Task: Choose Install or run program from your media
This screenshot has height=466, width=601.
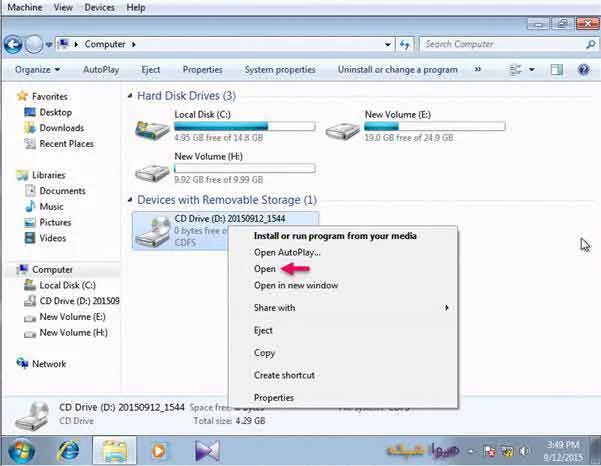Action: click(335, 236)
